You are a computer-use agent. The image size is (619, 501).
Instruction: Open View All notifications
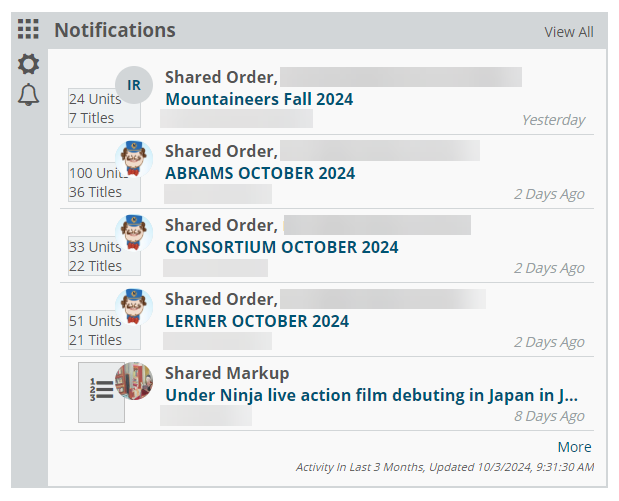click(569, 32)
